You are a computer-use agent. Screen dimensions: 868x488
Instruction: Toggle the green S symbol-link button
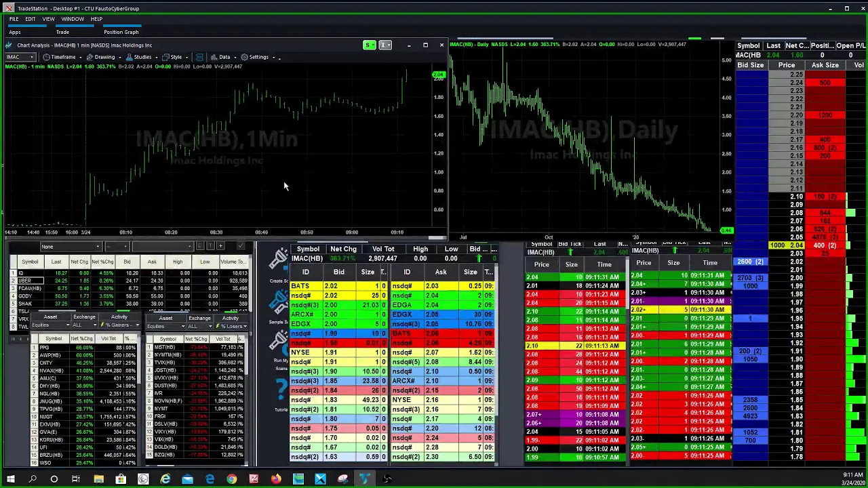[368, 45]
